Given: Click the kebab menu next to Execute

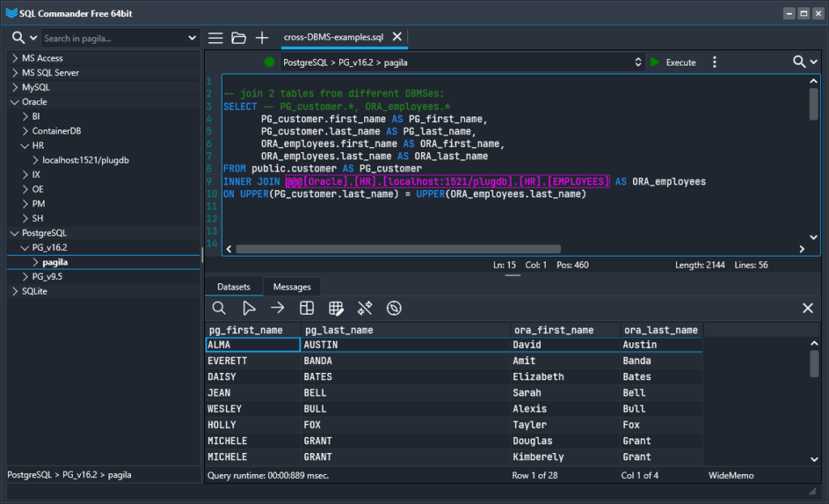Looking at the screenshot, I should (714, 61).
